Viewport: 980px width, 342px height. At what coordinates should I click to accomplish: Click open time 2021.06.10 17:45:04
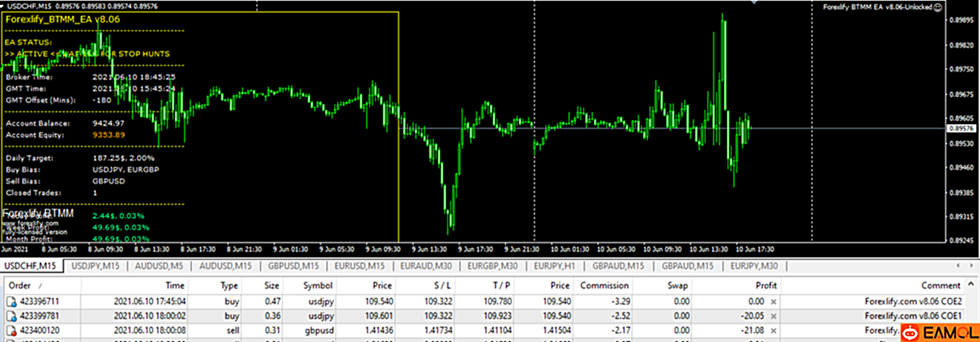[149, 301]
